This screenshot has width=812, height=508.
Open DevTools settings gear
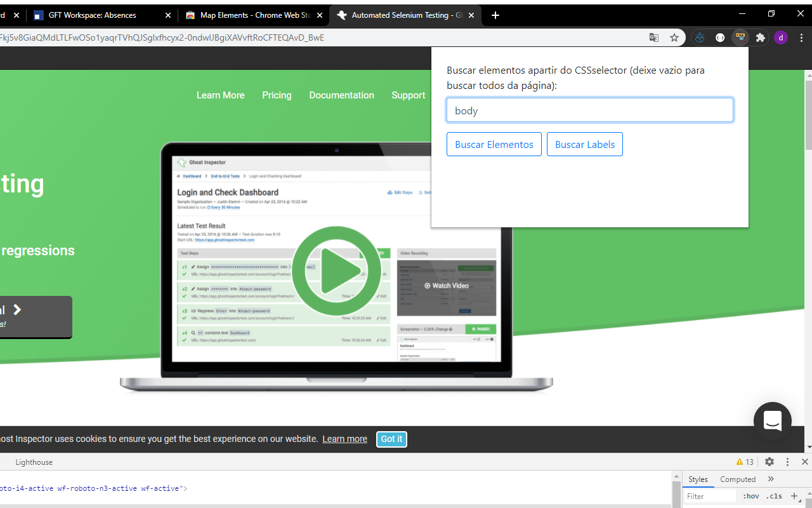(x=769, y=462)
